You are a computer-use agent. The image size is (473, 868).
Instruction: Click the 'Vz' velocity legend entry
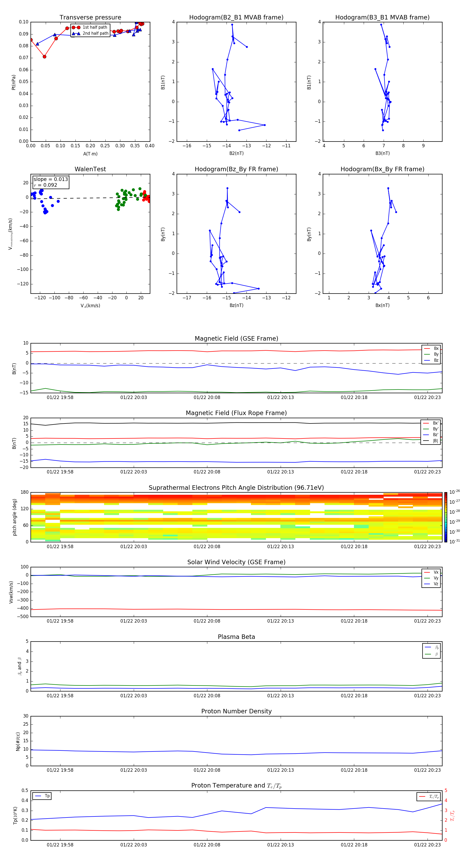tap(431, 584)
